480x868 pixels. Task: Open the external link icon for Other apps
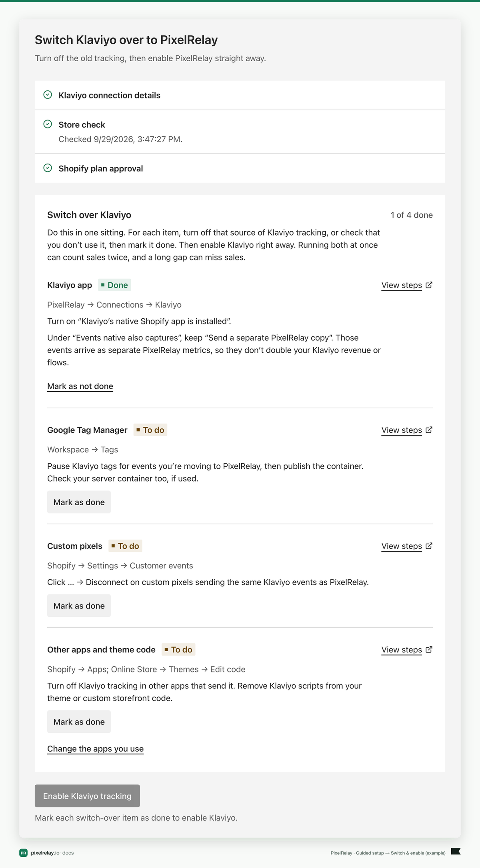pos(429,649)
